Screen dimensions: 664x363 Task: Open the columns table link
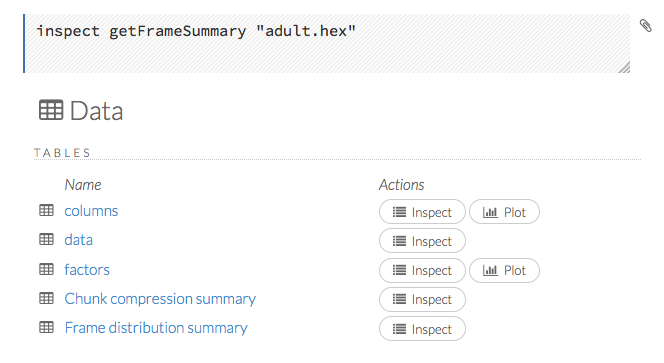[91, 211]
